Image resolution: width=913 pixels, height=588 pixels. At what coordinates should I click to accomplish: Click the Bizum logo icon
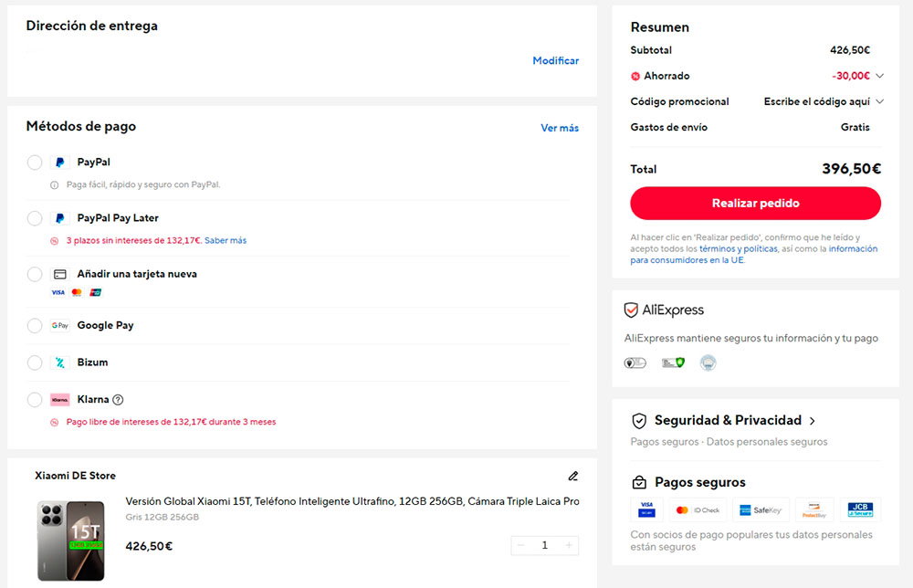[x=60, y=362]
